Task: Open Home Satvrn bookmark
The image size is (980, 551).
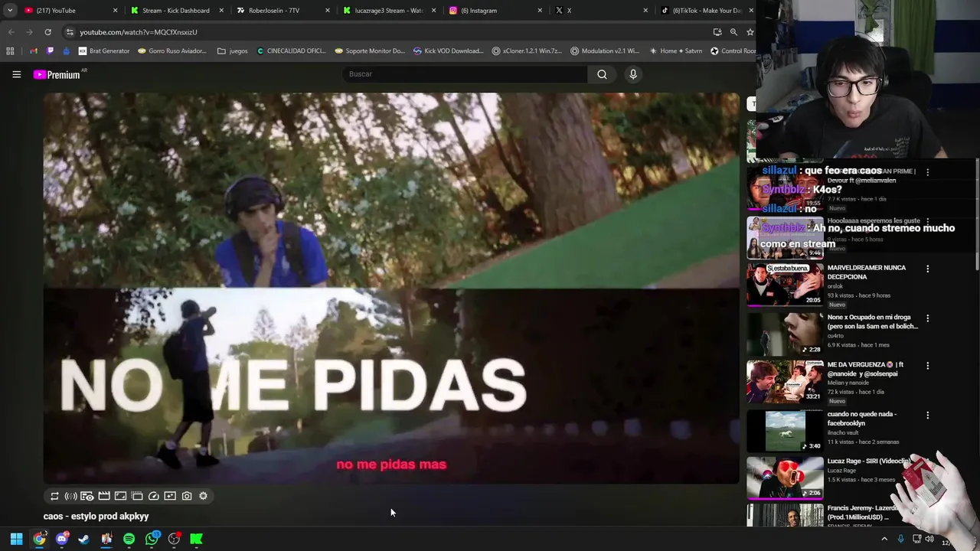Action: coord(675,51)
